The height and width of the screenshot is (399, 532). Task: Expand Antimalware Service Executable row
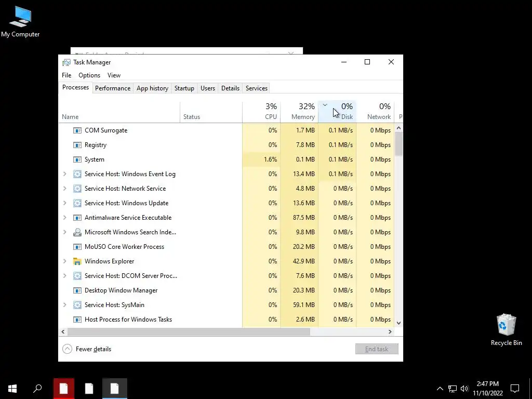coord(65,218)
